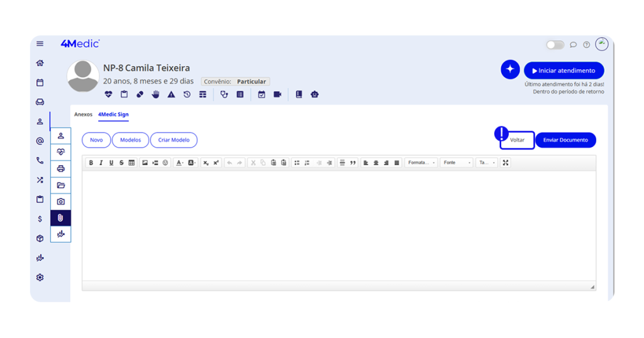Image resolution: width=644 pixels, height=338 pixels.
Task: Open the pill medications icon
Action: tap(140, 94)
